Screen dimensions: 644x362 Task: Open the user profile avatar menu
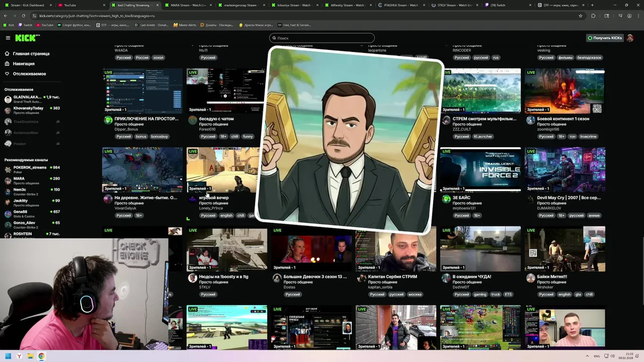630,38
